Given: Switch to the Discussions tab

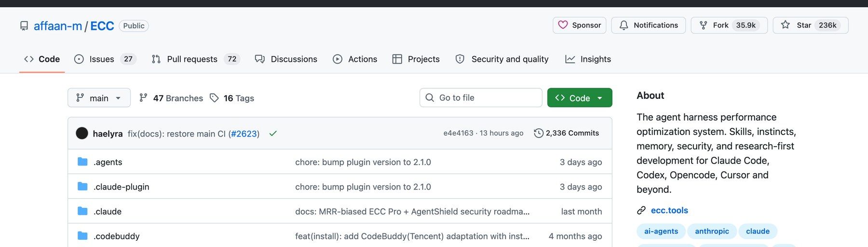Looking at the screenshot, I should [286, 59].
